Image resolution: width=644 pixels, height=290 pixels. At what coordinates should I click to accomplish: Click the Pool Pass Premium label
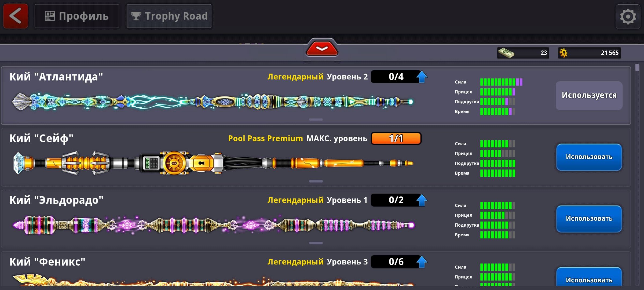point(265,139)
